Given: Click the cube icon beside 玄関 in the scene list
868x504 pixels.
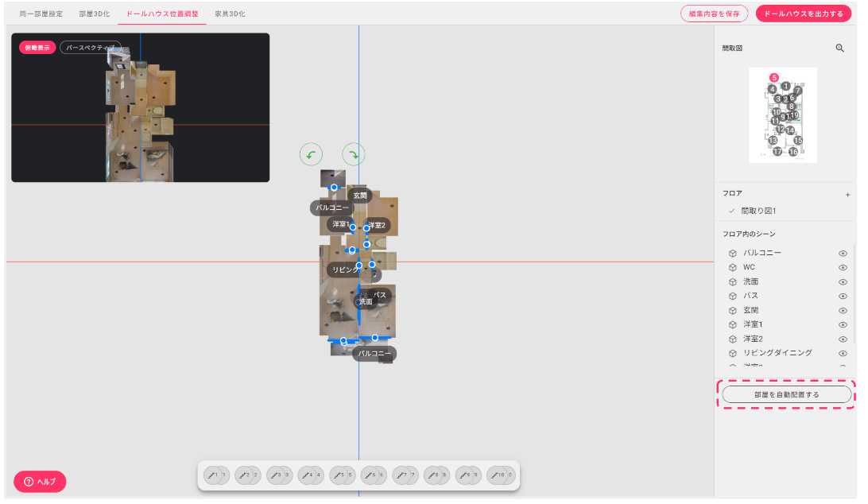Looking at the screenshot, I should click(732, 311).
